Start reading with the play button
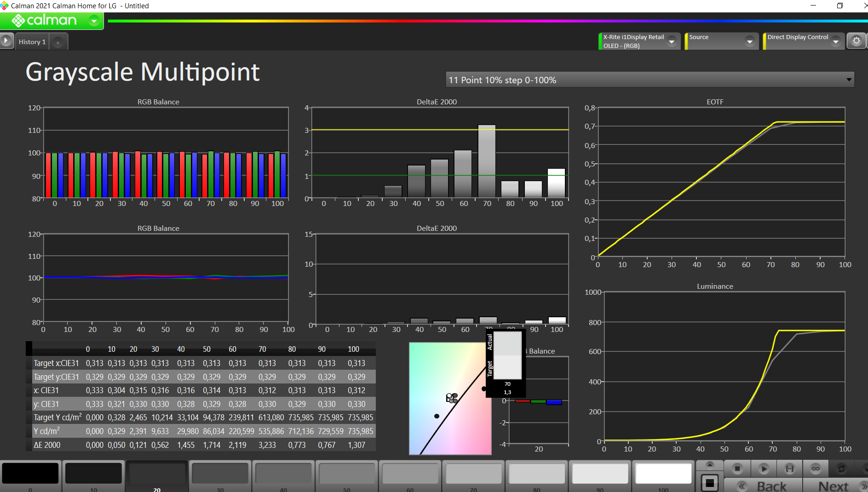The height and width of the screenshot is (492, 868). [x=764, y=469]
